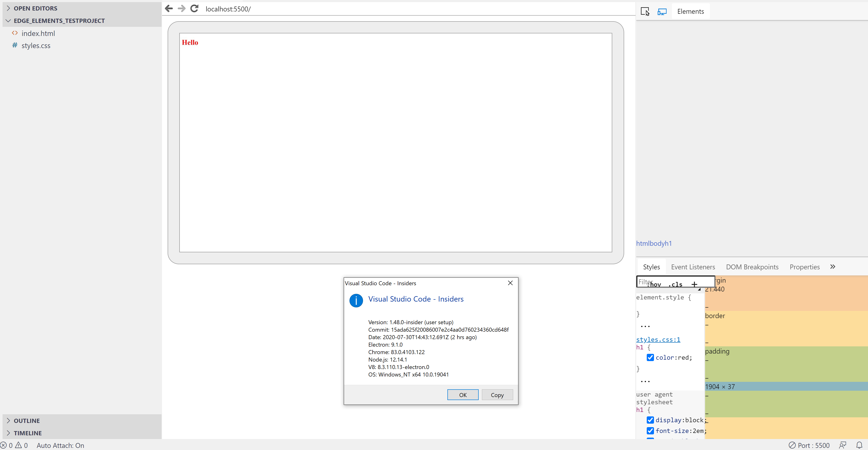The height and width of the screenshot is (450, 868).
Task: Uncheck the font-size:2em checkbox
Action: pyautogui.click(x=651, y=431)
